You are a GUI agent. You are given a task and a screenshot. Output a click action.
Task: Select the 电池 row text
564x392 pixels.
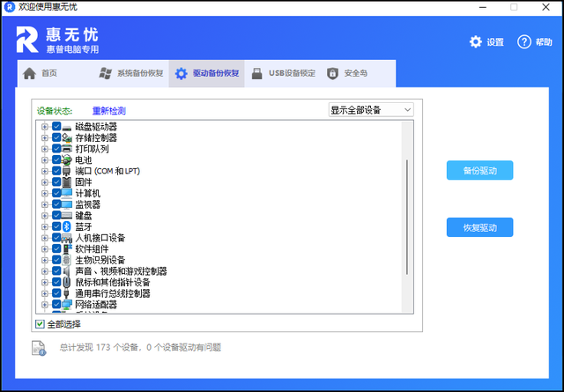[84, 160]
